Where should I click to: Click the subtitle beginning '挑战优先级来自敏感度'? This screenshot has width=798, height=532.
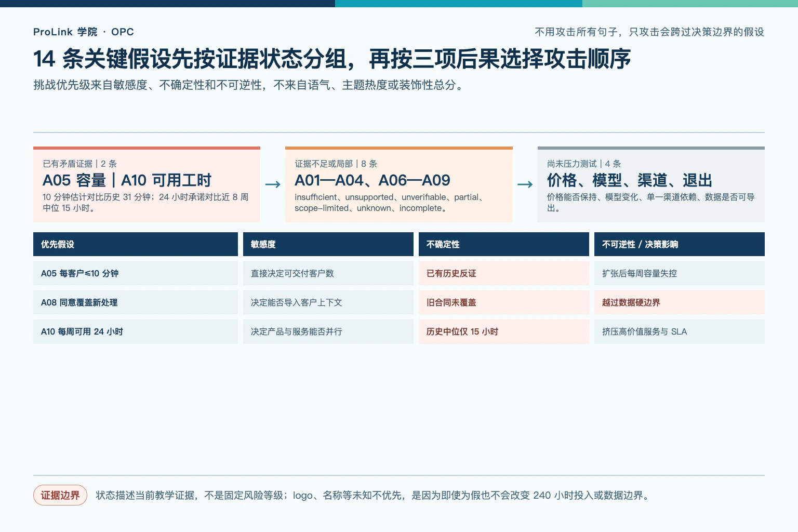click(248, 85)
